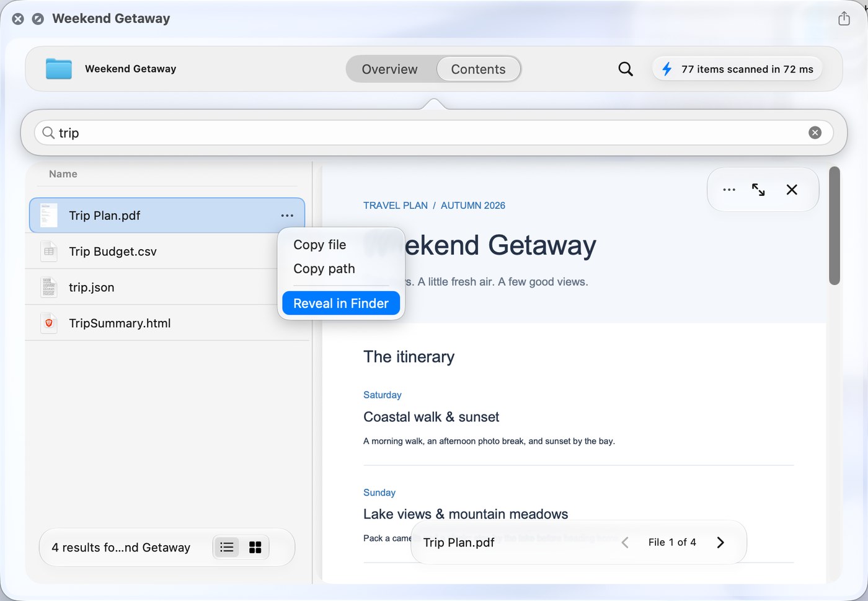Screen dimensions: 868x601
Task: Select the Trip Budget.csv row
Action: pyautogui.click(x=167, y=252)
